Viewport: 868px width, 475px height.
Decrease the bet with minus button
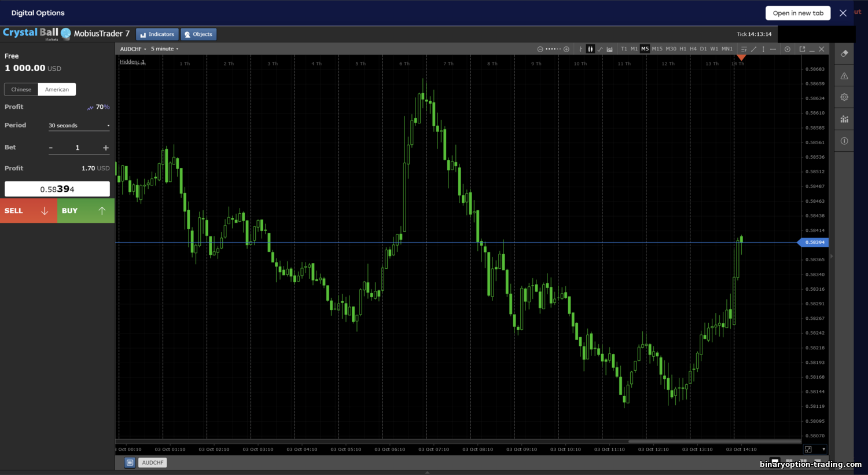pos(51,148)
